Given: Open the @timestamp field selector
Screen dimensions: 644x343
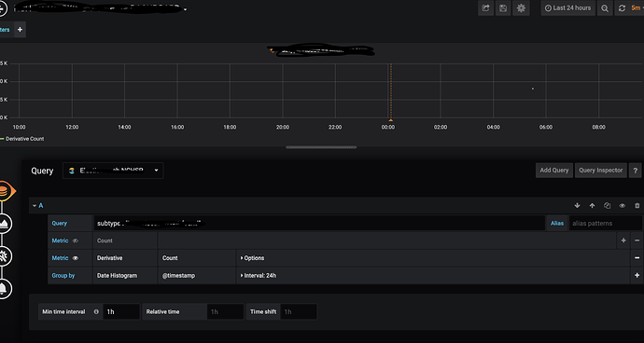Looking at the screenshot, I should click(197, 276).
